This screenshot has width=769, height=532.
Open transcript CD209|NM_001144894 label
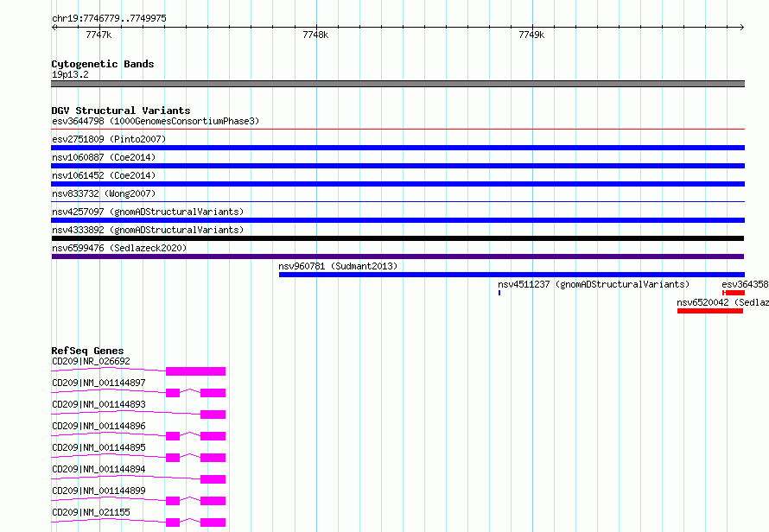pos(99,469)
